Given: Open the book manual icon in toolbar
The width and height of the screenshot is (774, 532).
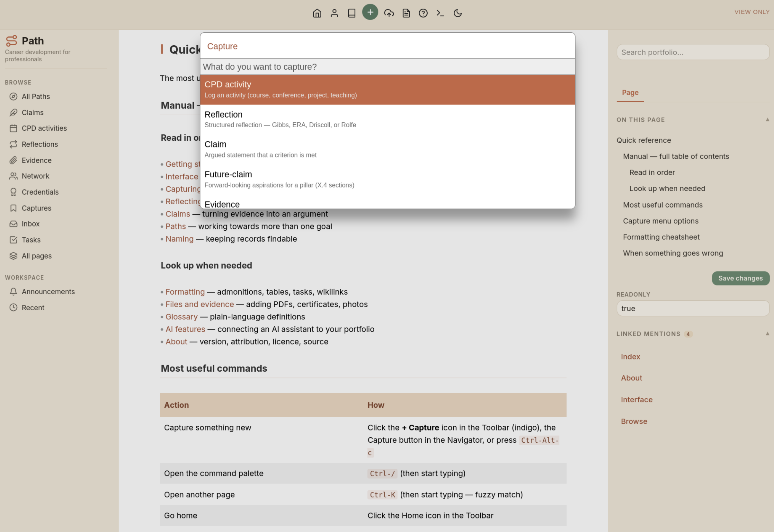Looking at the screenshot, I should [x=352, y=13].
